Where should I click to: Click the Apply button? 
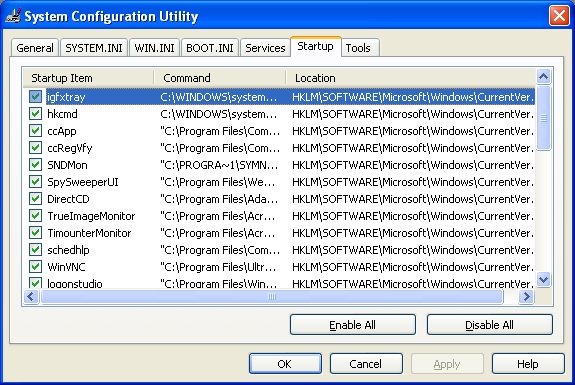(447, 364)
